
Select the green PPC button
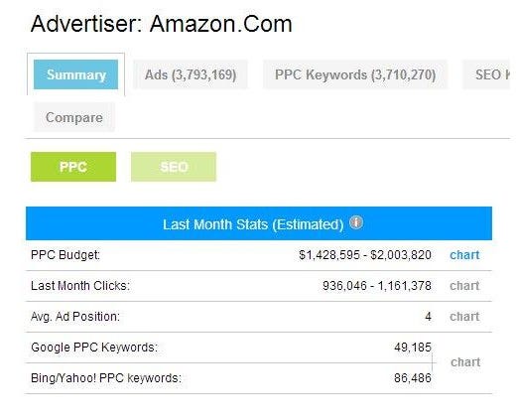pyautogui.click(x=73, y=167)
